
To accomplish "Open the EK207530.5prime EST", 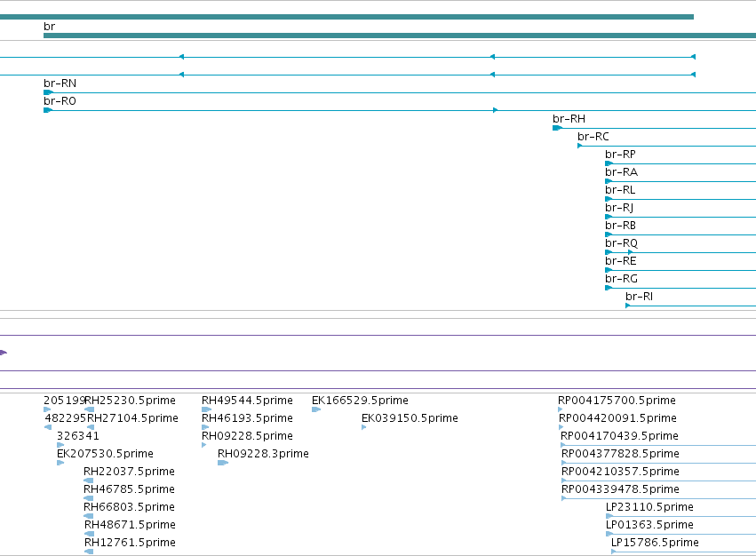I will click(105, 454).
